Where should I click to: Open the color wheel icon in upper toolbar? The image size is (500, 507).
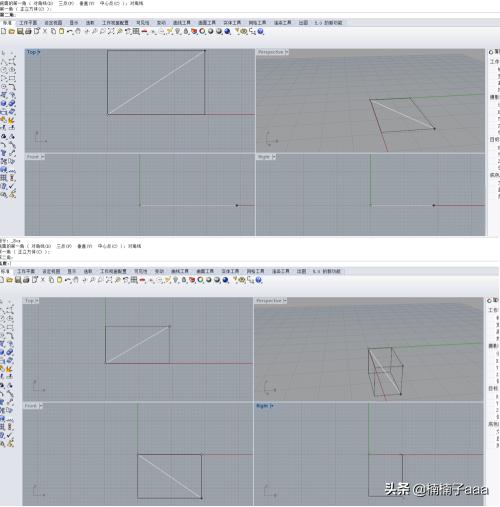202,31
